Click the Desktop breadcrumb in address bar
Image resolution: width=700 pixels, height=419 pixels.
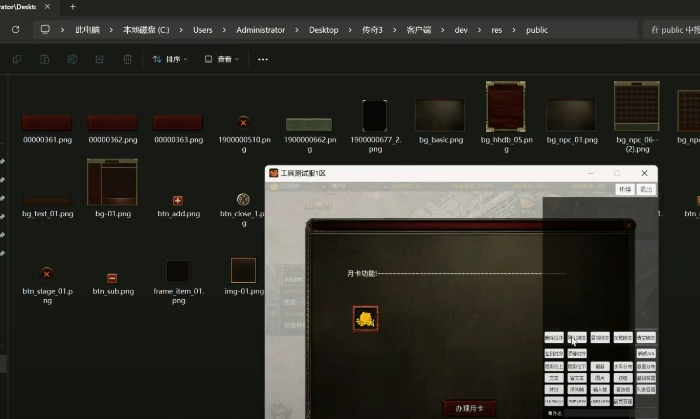(x=323, y=30)
